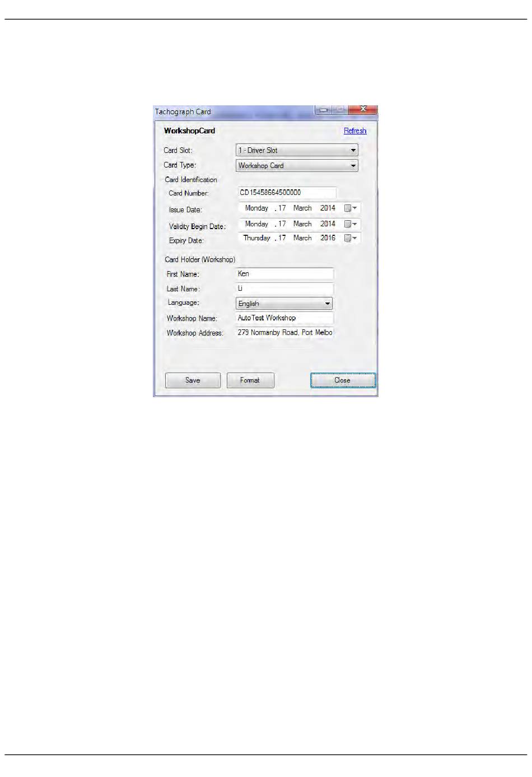Close the Tachograph Card window
Screen dimensions: 532x777
363,109
